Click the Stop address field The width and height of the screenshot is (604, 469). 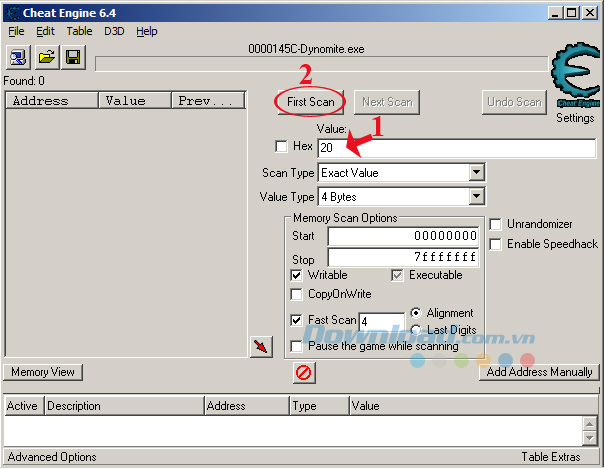(x=403, y=257)
